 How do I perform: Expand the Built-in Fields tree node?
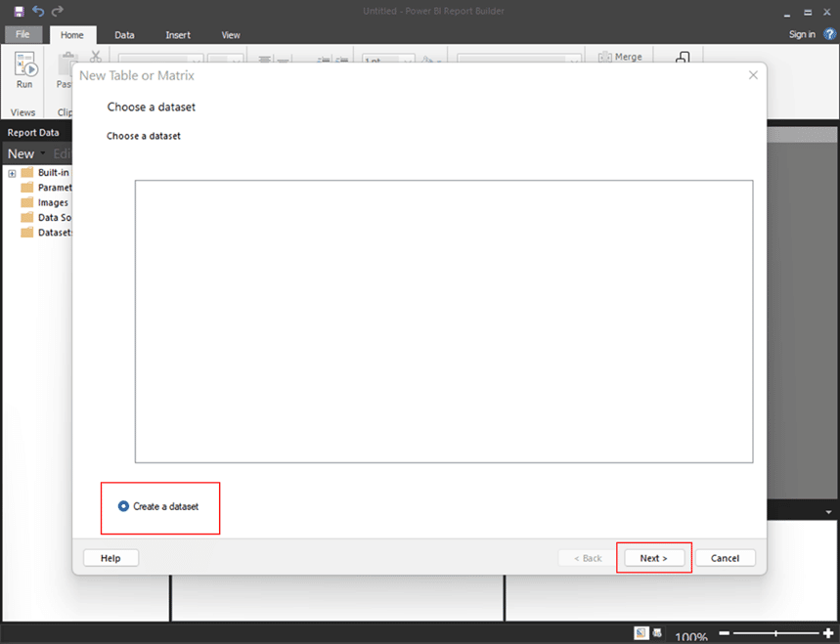12,173
